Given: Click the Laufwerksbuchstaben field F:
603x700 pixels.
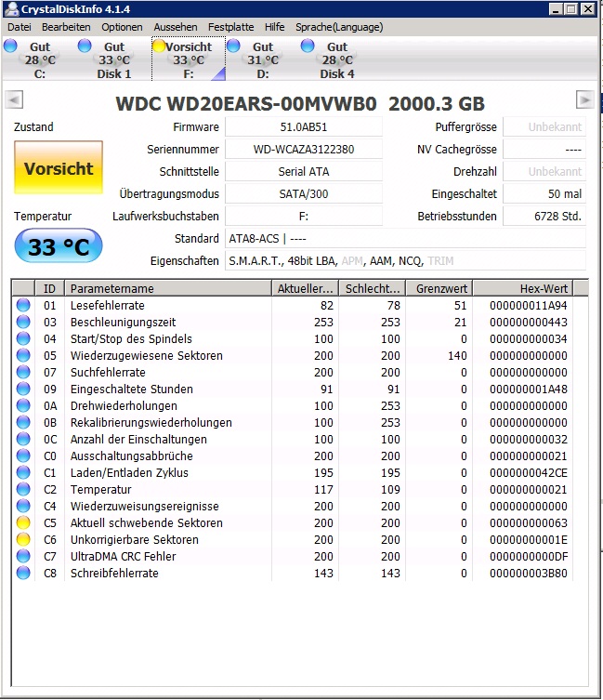Looking at the screenshot, I should pos(304,216).
